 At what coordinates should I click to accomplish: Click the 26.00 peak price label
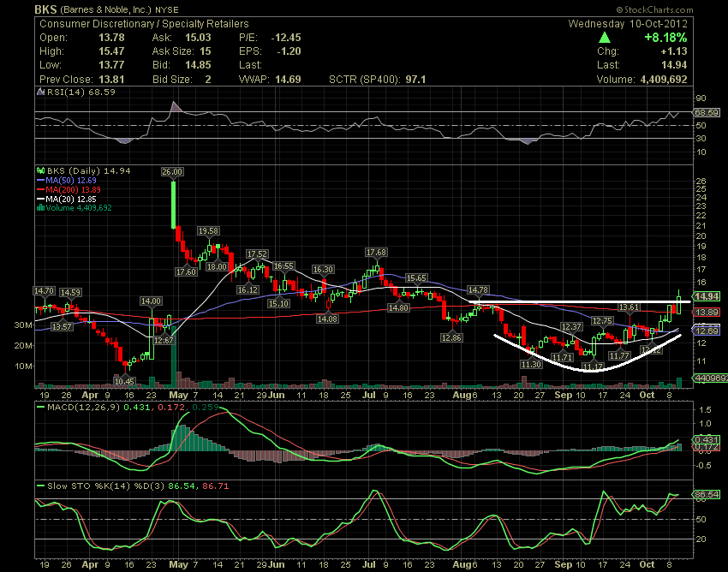pyautogui.click(x=172, y=172)
